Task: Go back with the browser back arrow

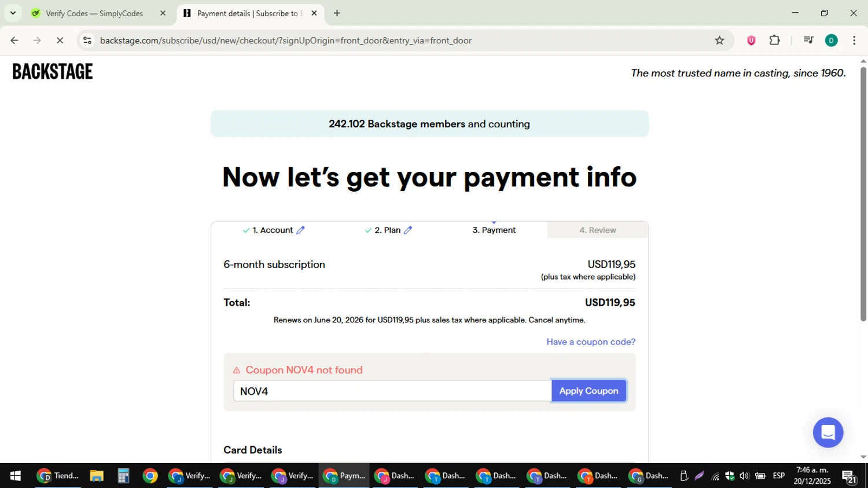Action: [14, 41]
